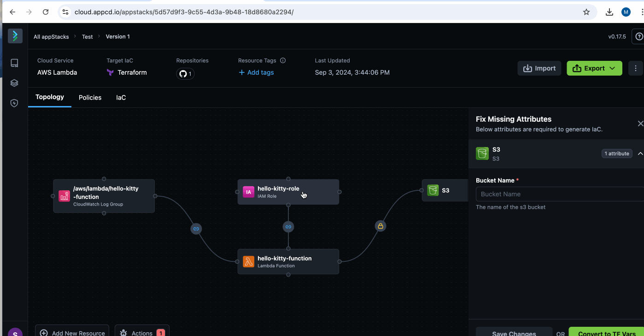
Task: Collapse the S3 attribute section chevron
Action: coord(640,153)
